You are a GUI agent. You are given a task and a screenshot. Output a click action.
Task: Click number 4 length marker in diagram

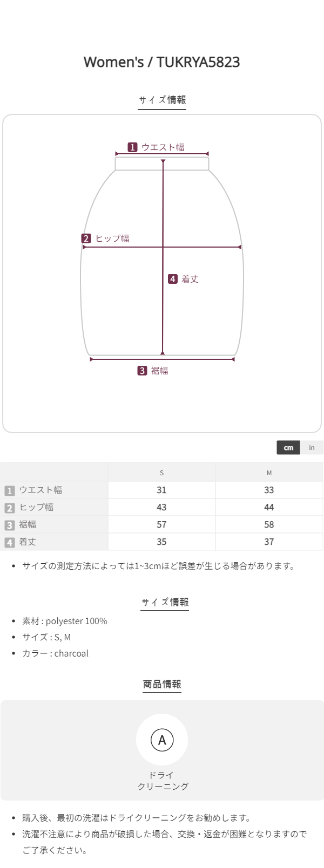173,279
